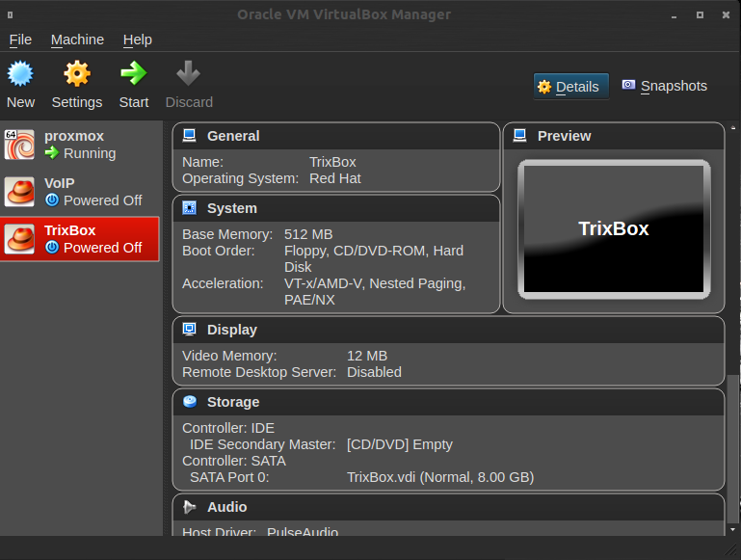Click 'Floppy, CD/DVD-ROM, Hard' boot order text

pyautogui.click(x=373, y=251)
